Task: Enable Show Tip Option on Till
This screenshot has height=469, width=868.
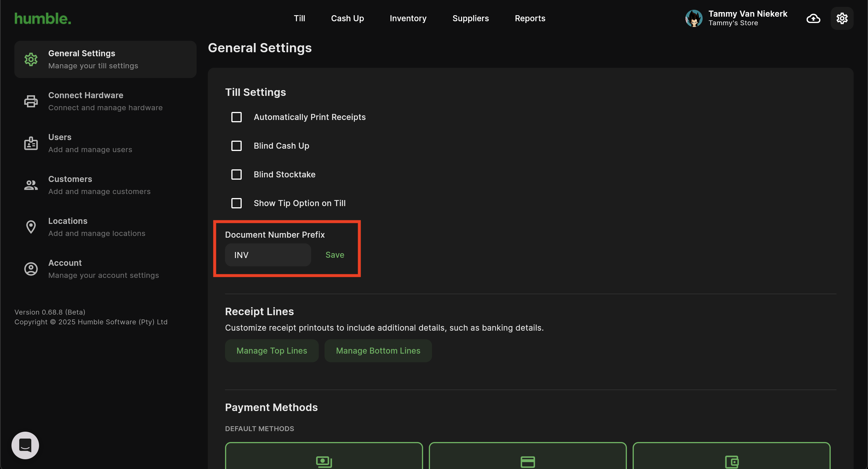Action: coord(237,203)
